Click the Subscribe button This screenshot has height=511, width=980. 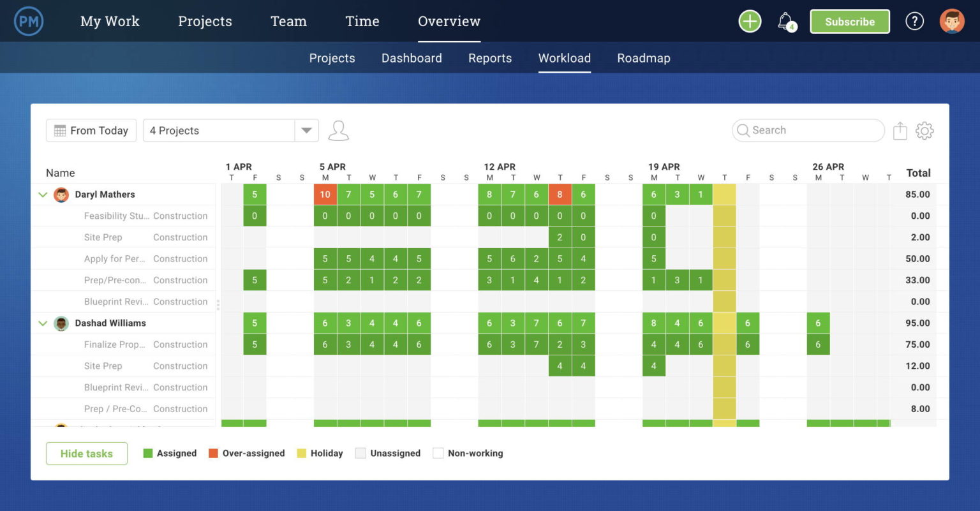849,22
